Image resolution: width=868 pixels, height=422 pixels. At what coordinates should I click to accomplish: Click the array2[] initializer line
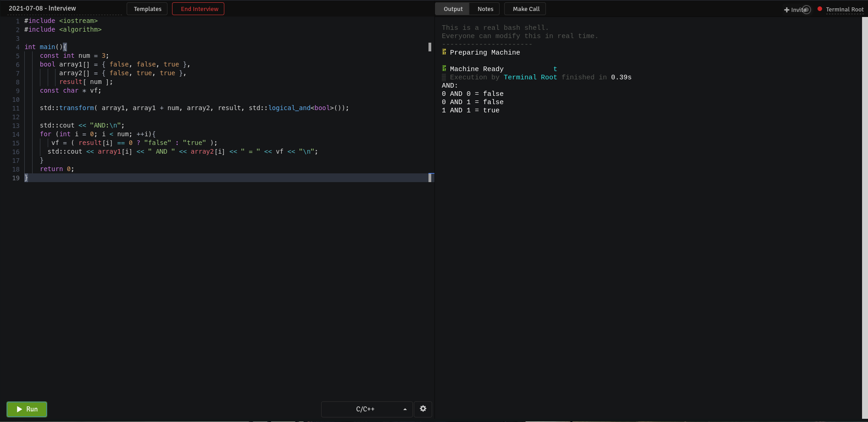(x=122, y=73)
